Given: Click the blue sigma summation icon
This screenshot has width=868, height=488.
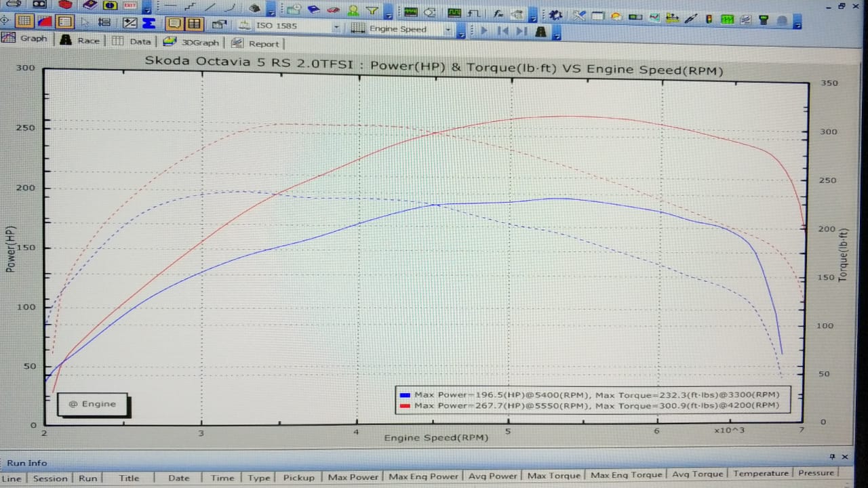Looking at the screenshot, I should pos(149,23).
